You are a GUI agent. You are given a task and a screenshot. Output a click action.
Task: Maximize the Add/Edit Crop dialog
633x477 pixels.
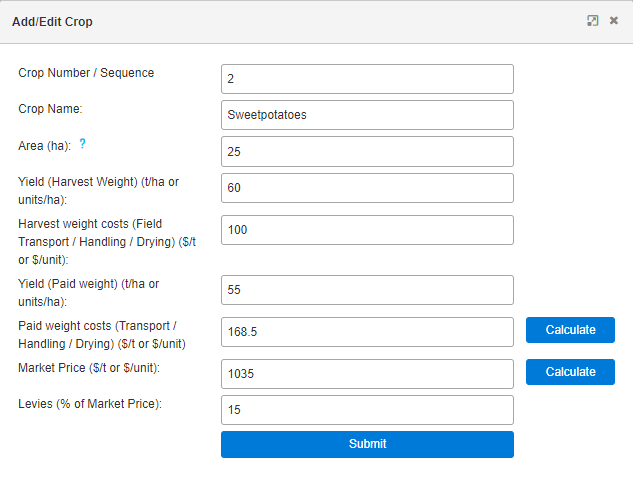[x=592, y=21]
